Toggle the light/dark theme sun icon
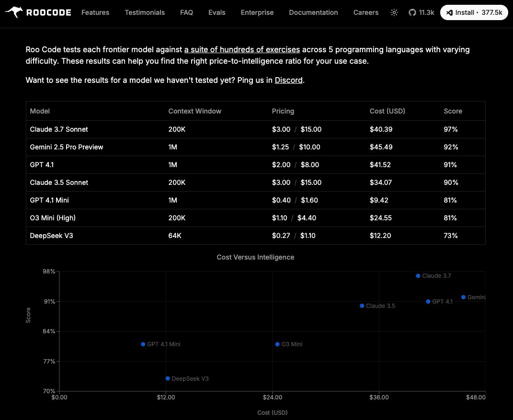513x420 pixels. coord(394,12)
